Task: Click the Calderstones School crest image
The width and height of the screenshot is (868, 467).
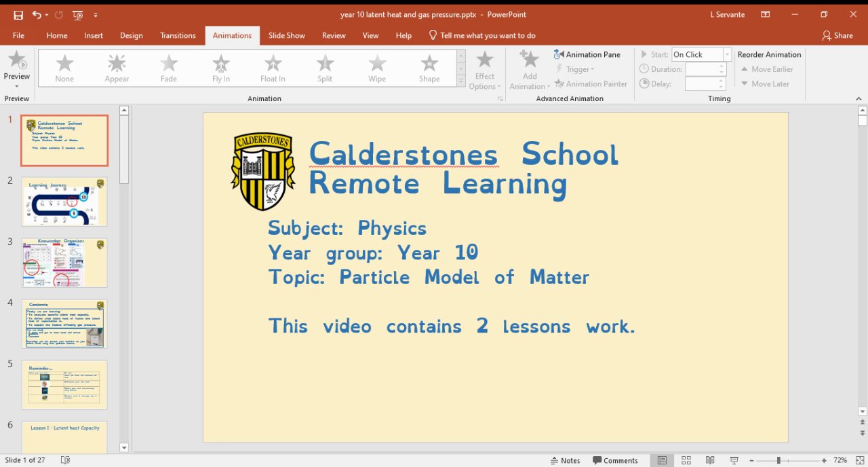Action: [262, 172]
